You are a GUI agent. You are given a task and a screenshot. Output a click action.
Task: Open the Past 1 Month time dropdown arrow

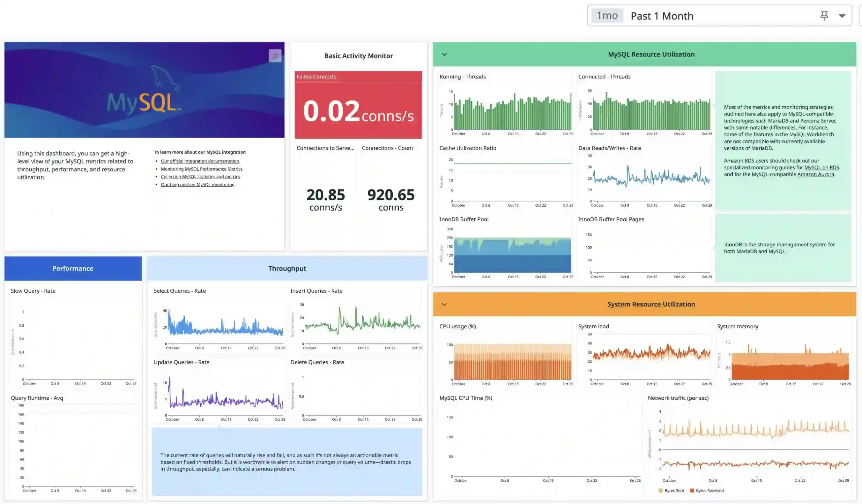(x=842, y=16)
